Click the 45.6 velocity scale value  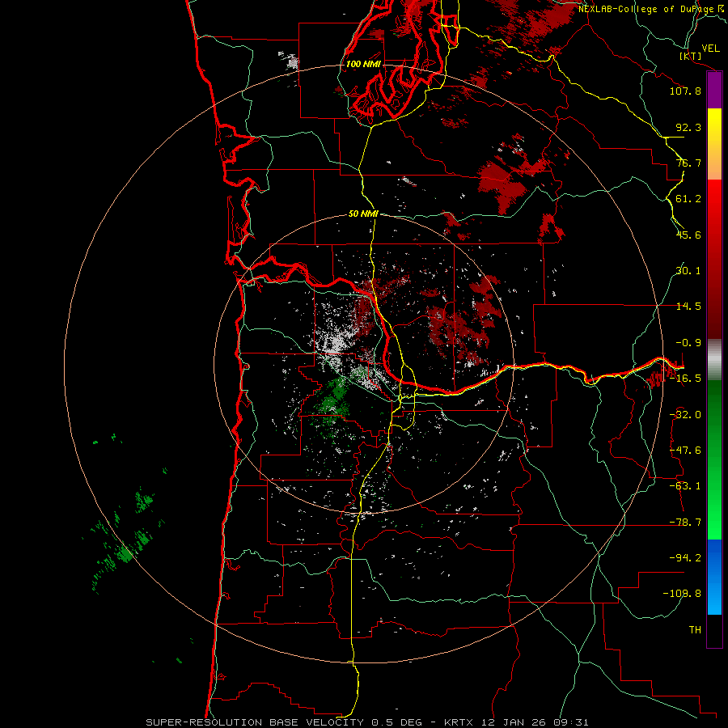point(688,235)
